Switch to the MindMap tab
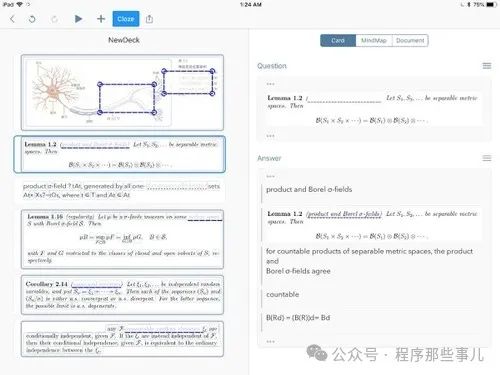Screen dimensions: 500x375 (374, 41)
